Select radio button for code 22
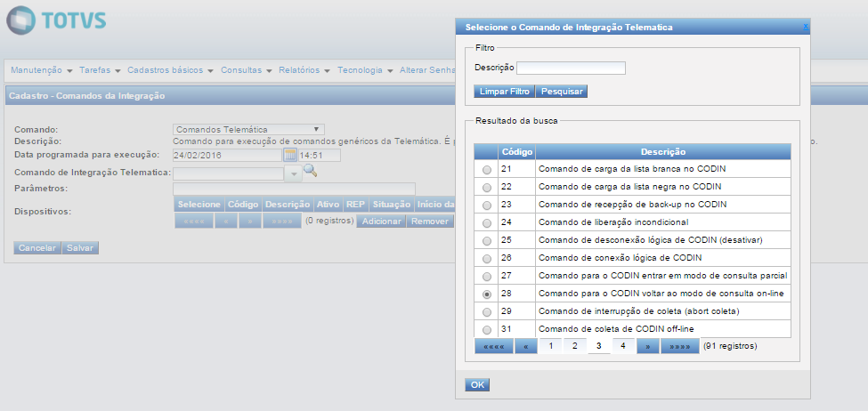Image resolution: width=868 pixels, height=411 pixels. 487,188
